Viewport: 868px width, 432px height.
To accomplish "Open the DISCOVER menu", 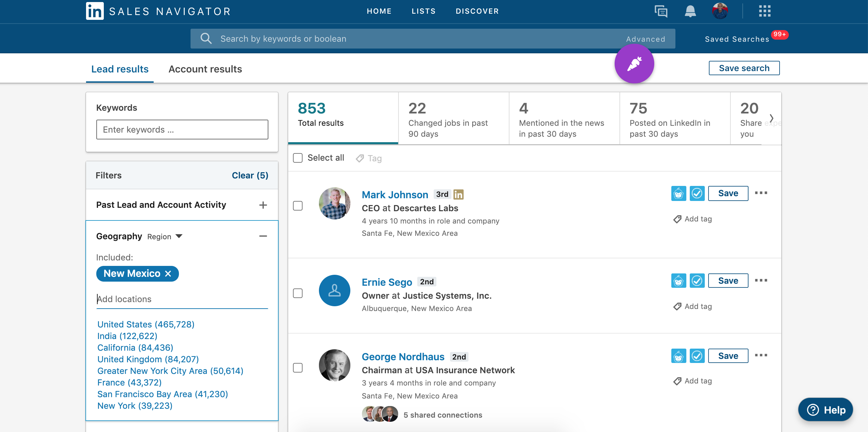I will 477,11.
